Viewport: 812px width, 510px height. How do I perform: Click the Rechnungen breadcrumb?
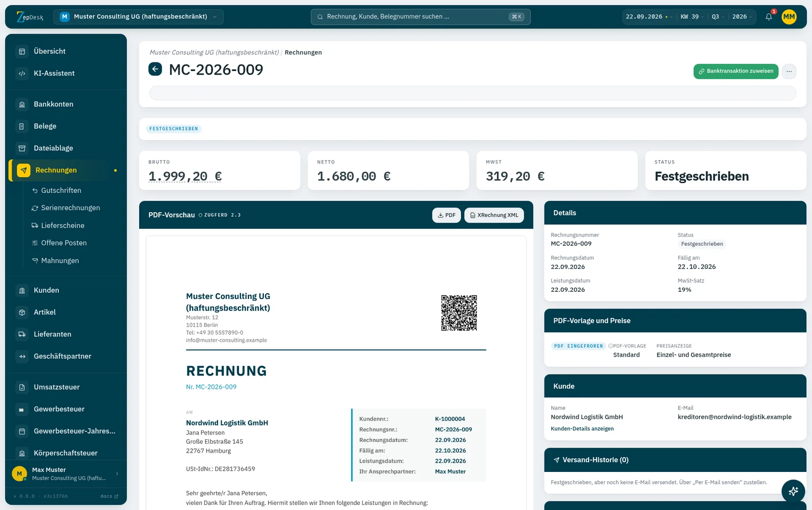pyautogui.click(x=303, y=52)
